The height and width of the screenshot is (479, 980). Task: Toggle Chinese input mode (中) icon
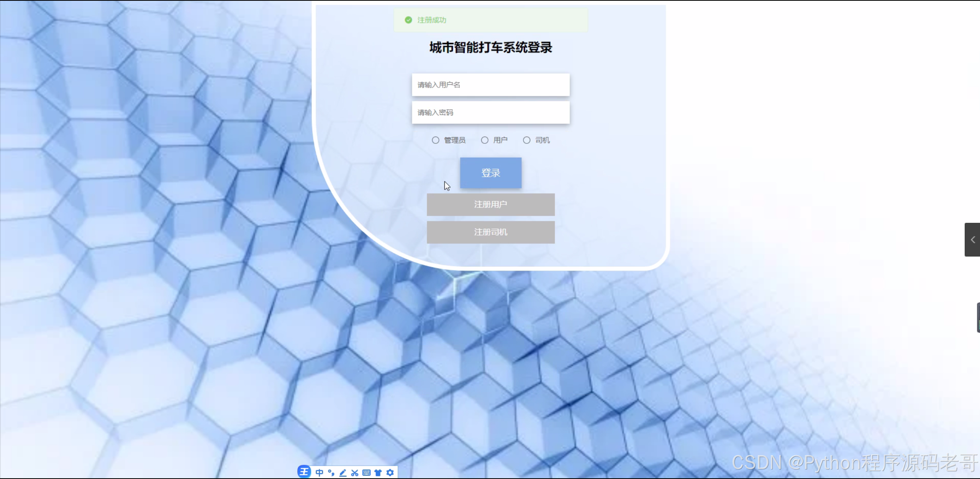pos(319,472)
